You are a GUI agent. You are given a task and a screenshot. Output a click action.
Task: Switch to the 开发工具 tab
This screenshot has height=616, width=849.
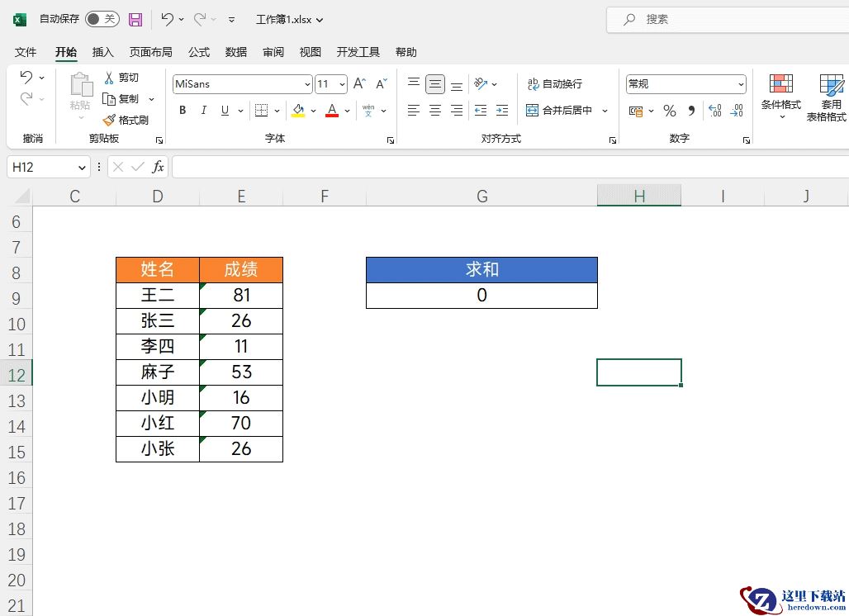358,52
